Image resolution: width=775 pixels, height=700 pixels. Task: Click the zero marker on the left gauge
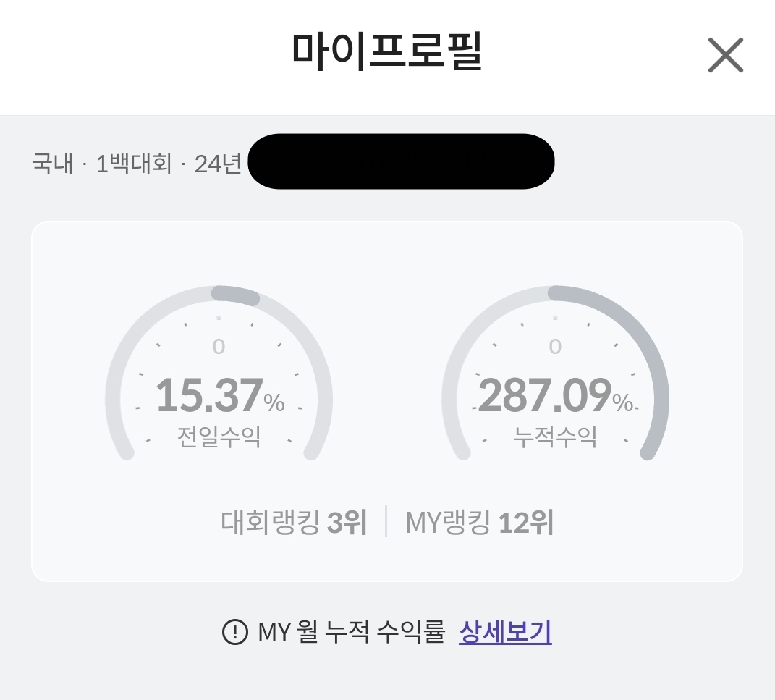[x=220, y=346]
